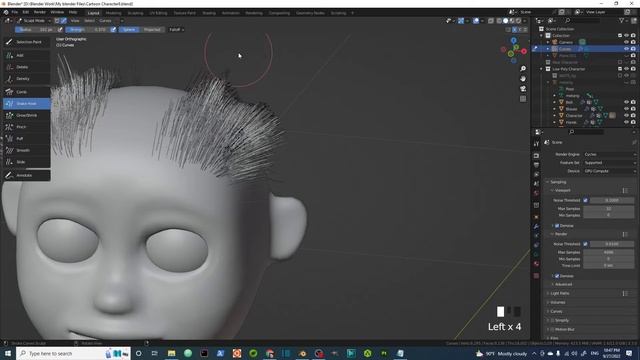Toggle render Noise Threshold checkbox
The height and width of the screenshot is (360, 640).
pos(586,244)
